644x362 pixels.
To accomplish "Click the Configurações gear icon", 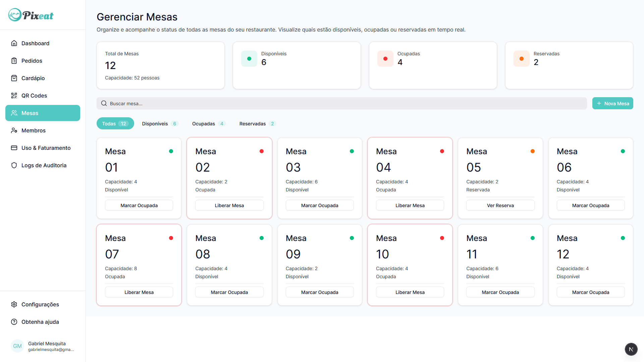I will click(14, 304).
